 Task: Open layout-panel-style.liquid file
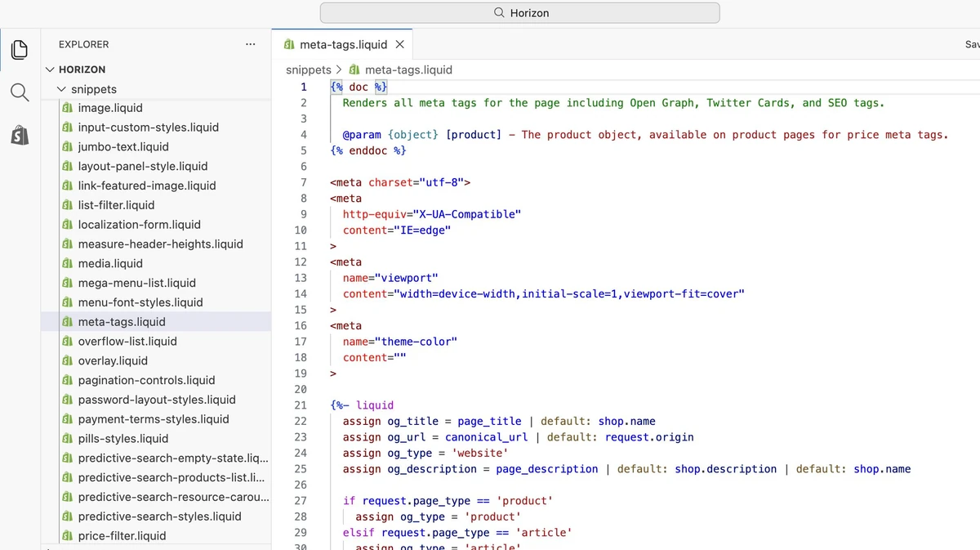tap(143, 166)
